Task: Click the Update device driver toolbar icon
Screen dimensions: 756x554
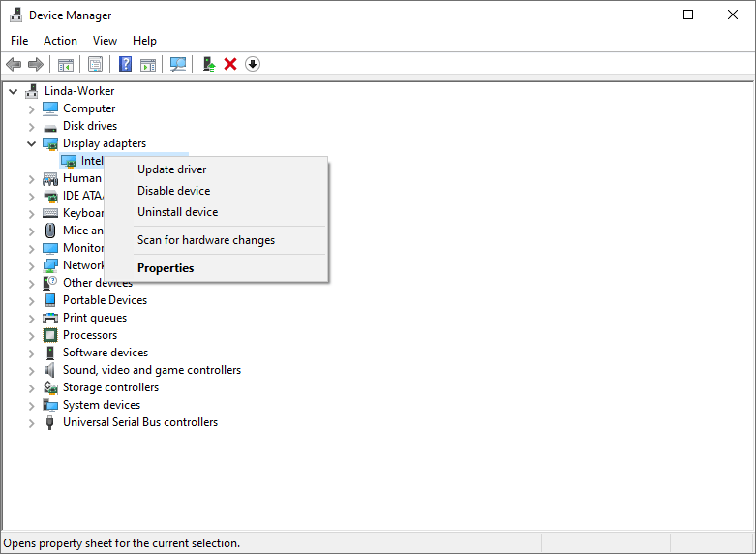Action: coord(209,64)
